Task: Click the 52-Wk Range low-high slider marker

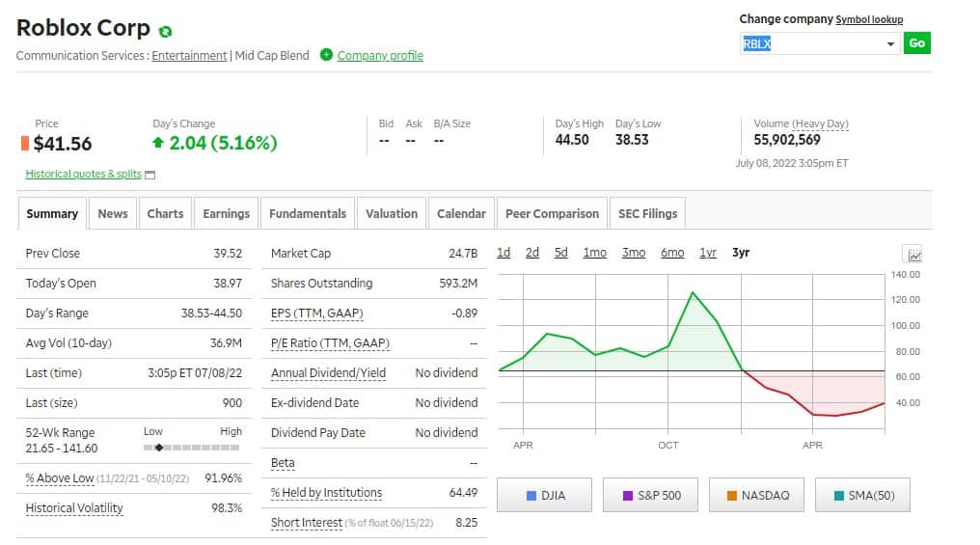Action: (159, 448)
